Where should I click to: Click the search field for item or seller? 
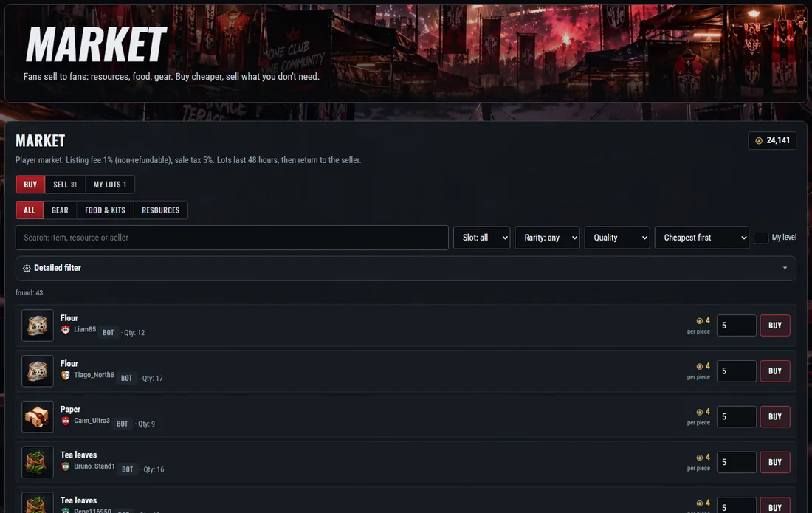pos(232,238)
